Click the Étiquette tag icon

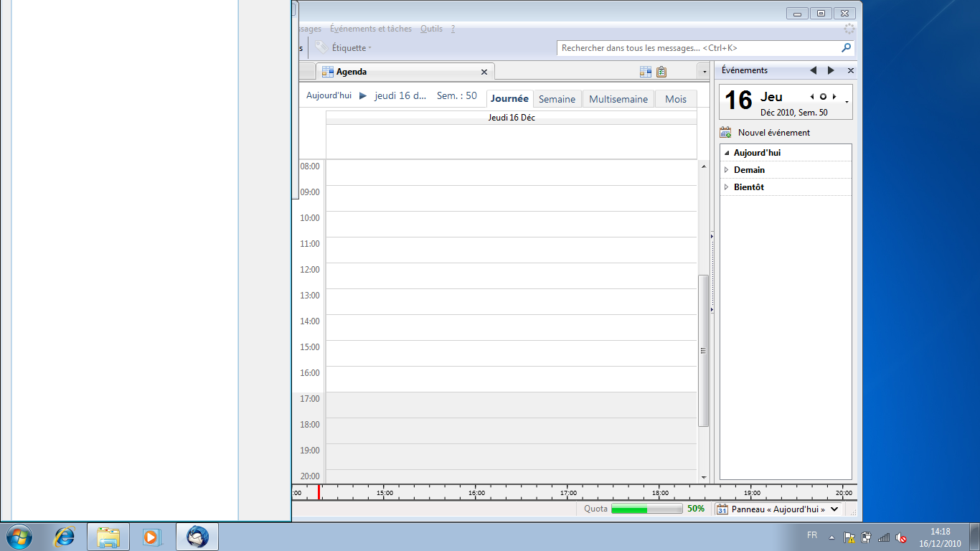pos(321,48)
